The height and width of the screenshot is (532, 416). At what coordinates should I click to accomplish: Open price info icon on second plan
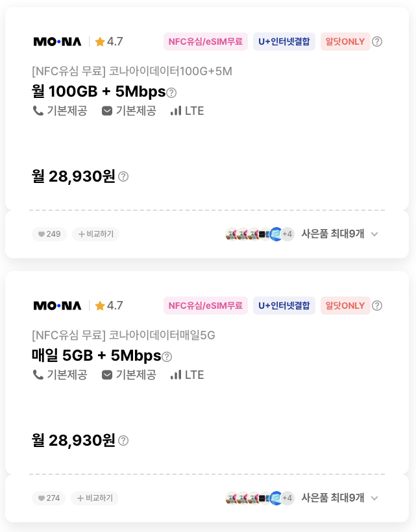click(123, 441)
